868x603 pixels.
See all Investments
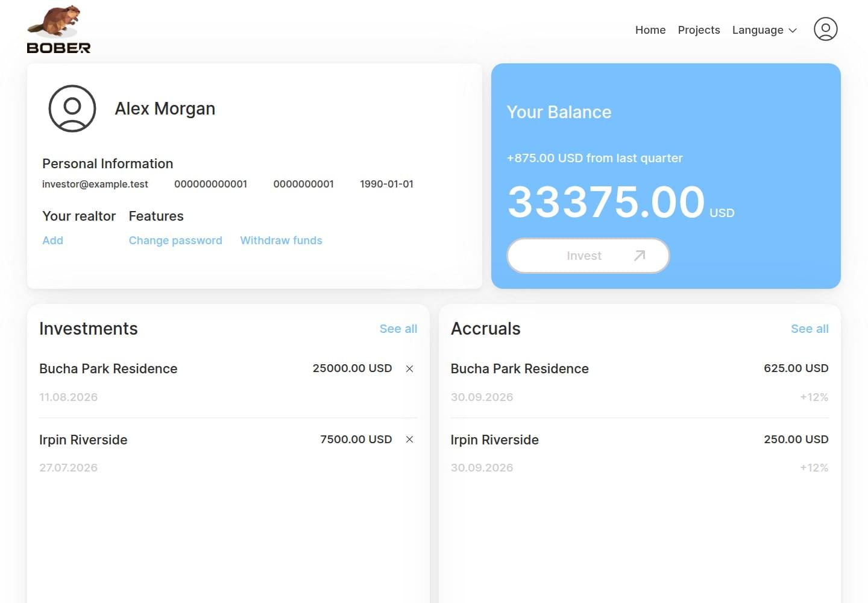[398, 329]
